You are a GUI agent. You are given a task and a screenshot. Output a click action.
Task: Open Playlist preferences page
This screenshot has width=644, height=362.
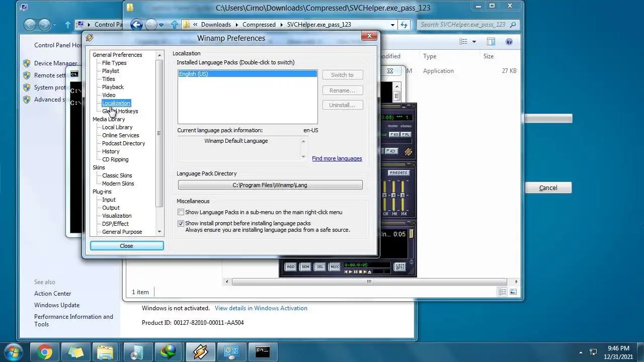pos(111,71)
